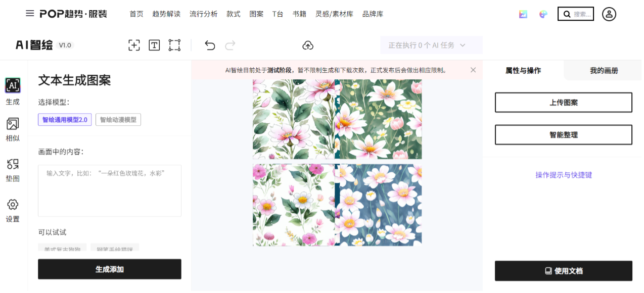Image resolution: width=644 pixels, height=293 pixels.
Task: Open the 书籍 menu item
Action: point(299,14)
